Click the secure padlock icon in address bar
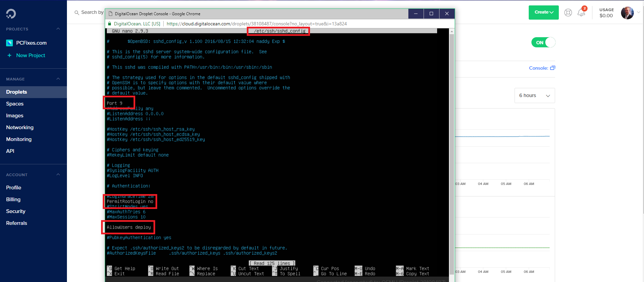This screenshot has height=282, width=644. (110, 24)
